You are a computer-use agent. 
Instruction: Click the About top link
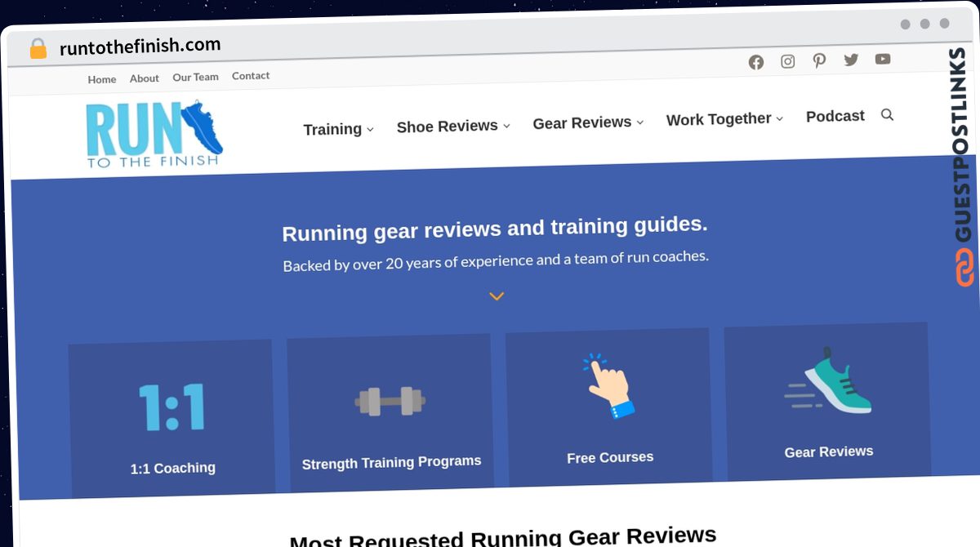[x=145, y=78]
